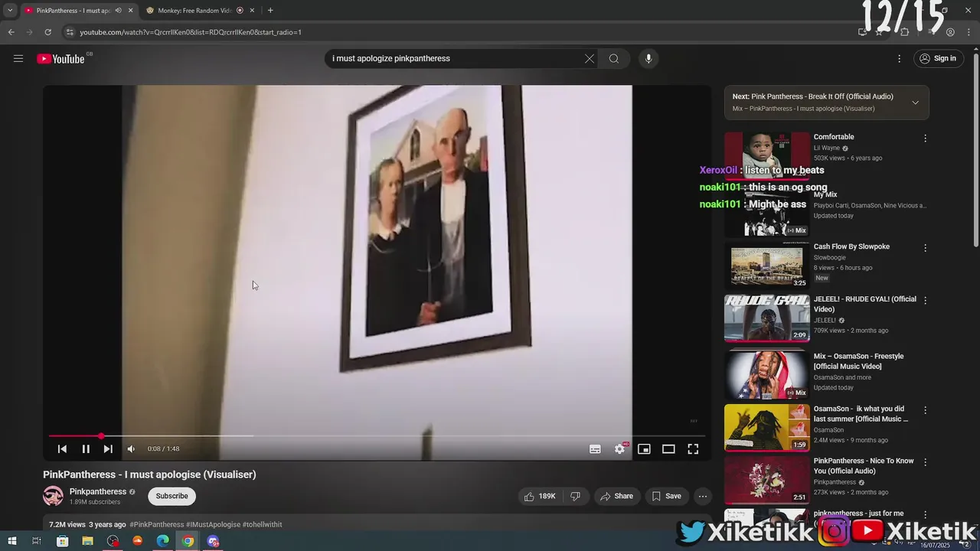Open more actions below the video
The image size is (980, 551).
tap(703, 496)
